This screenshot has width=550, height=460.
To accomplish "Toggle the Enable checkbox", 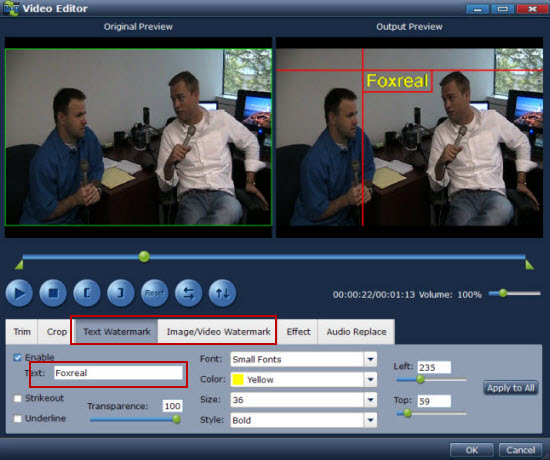I will pos(17,357).
